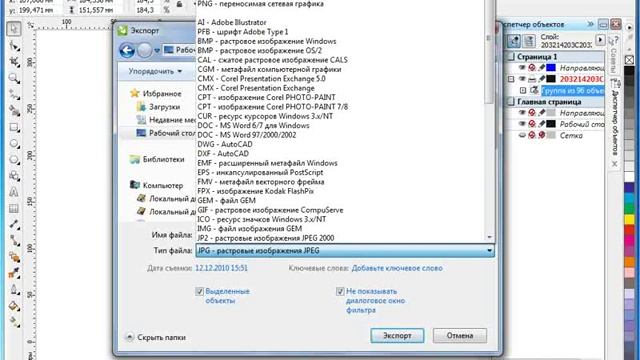Select the Crop tool
The image size is (640, 360).
click(x=14, y=62)
